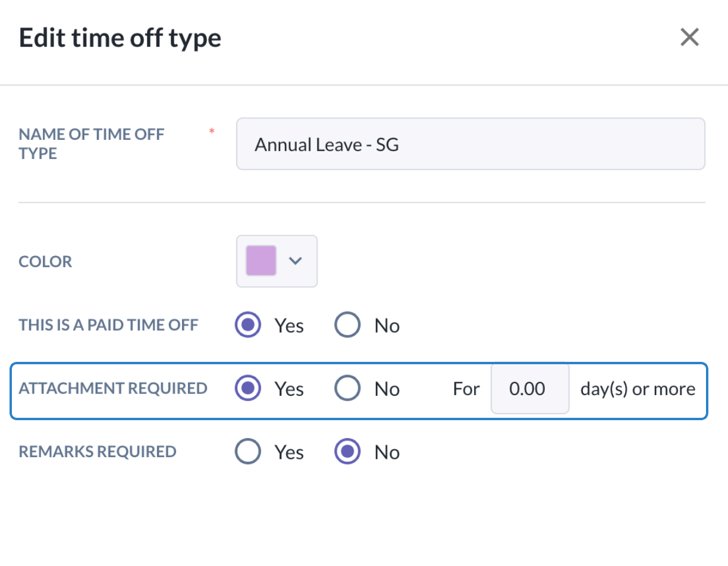
Task: Expand the color dropdown chevron
Action: point(296,261)
